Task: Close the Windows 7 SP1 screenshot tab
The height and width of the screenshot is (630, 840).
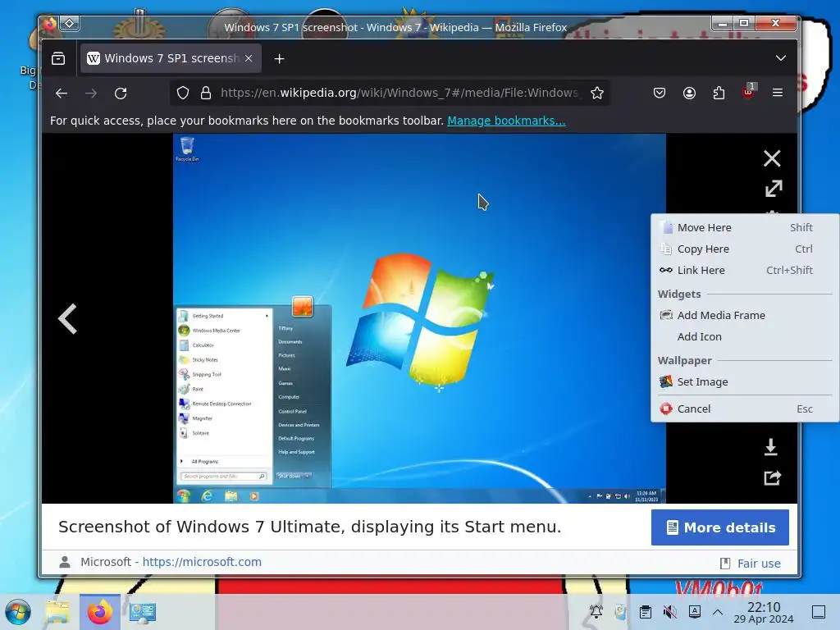Action: [x=249, y=58]
